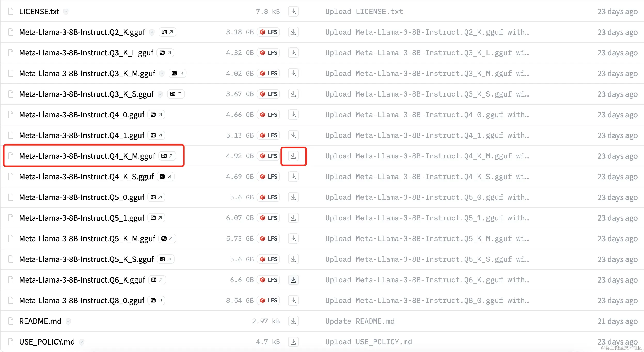Click the LFS badge on Q3_K_L row
This screenshot has width=644, height=352.
269,53
